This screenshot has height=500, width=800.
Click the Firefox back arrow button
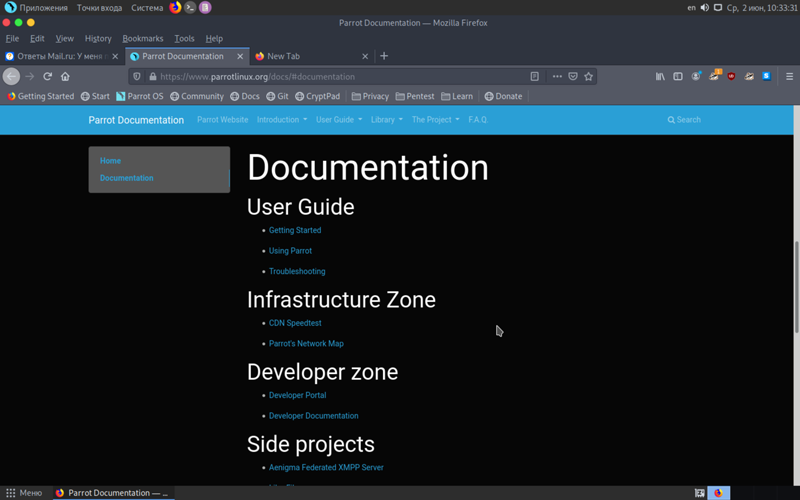pyautogui.click(x=11, y=77)
